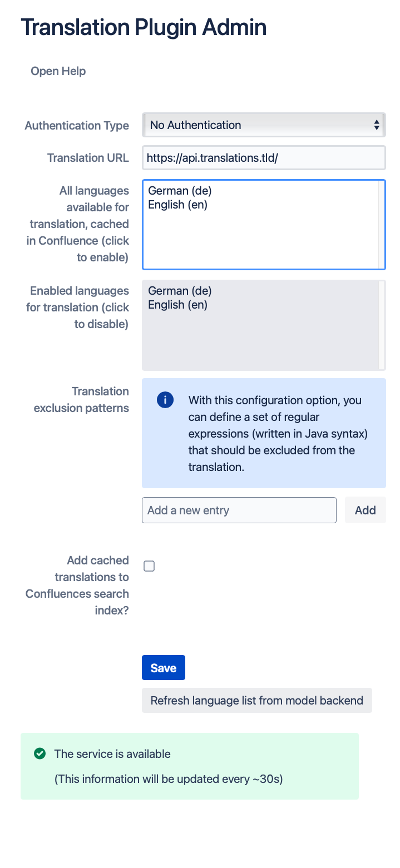The height and width of the screenshot is (868, 400).
Task: Click the Save button
Action: point(163,667)
